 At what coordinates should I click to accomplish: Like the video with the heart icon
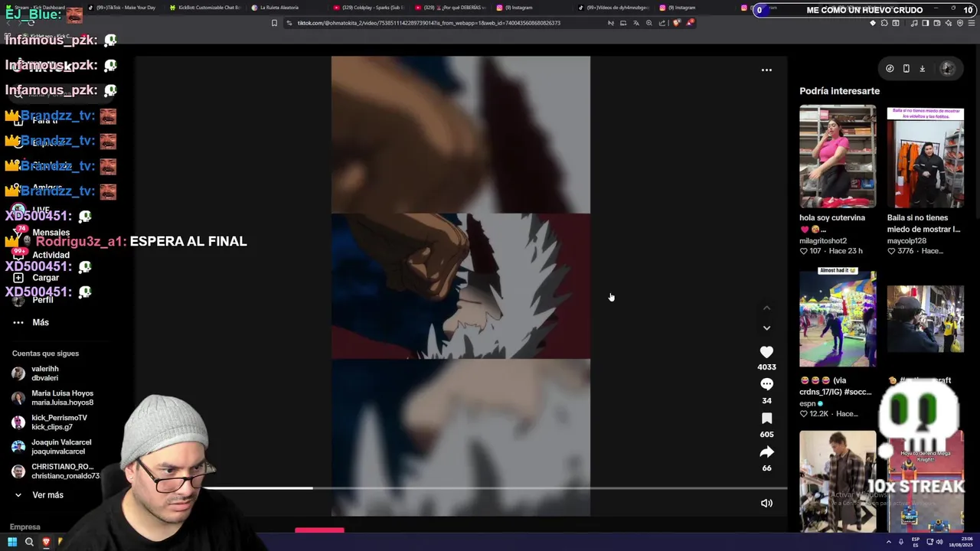click(766, 352)
